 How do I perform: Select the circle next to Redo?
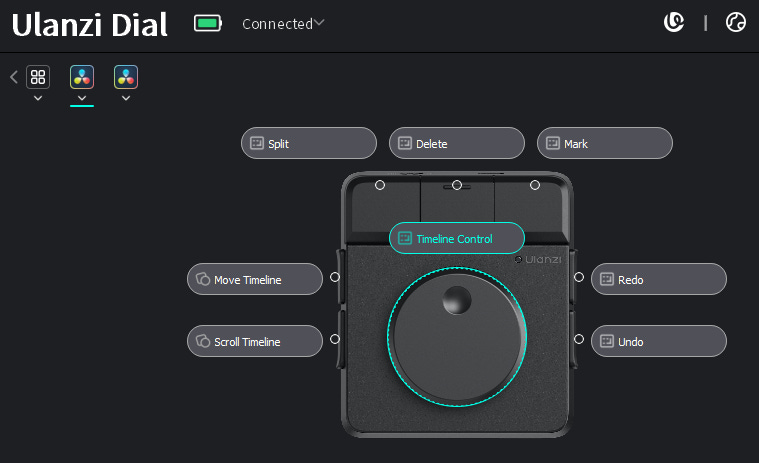click(579, 277)
